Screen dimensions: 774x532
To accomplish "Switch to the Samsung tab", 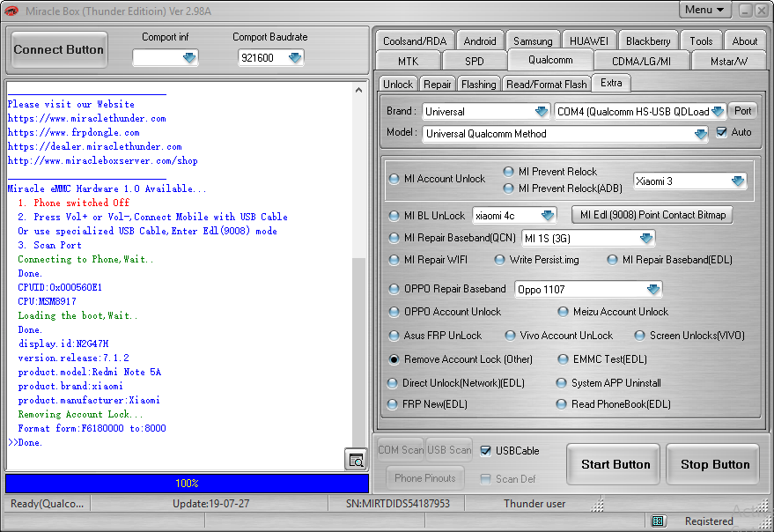I will point(533,41).
